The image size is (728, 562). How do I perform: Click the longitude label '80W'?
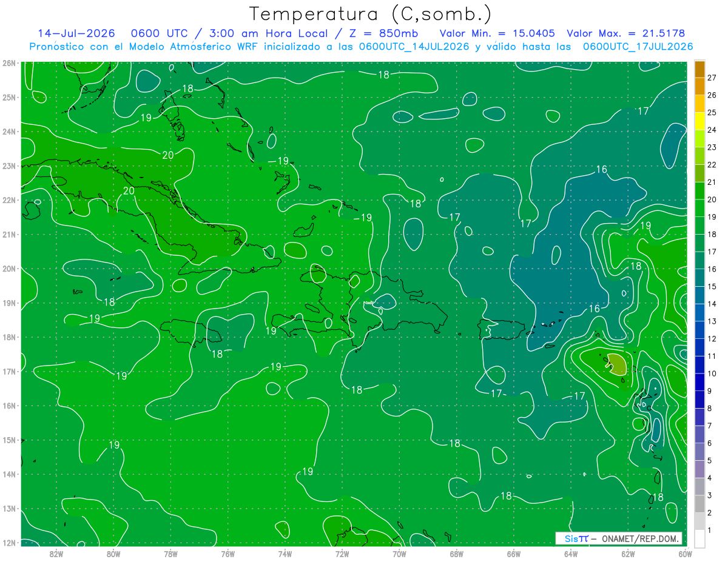(113, 553)
